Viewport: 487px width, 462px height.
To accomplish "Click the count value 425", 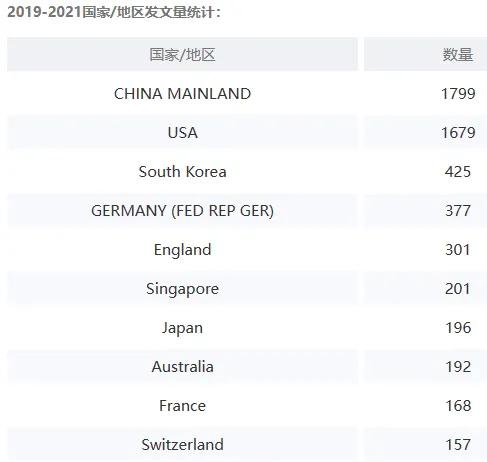I will [x=458, y=172].
